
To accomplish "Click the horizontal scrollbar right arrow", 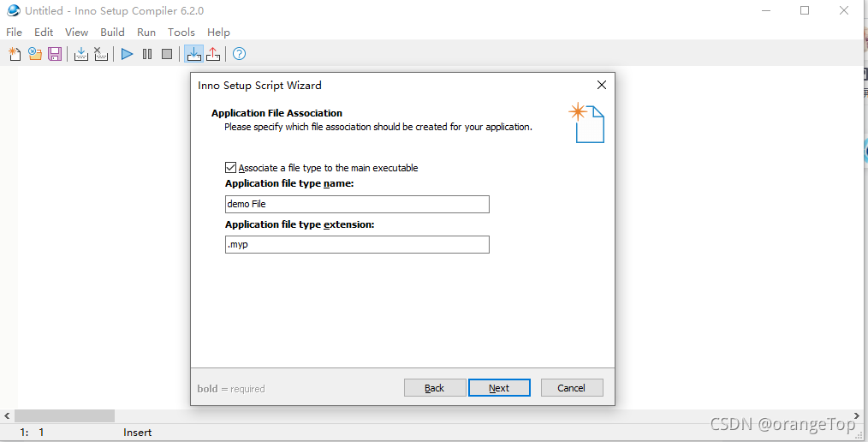I will pyautogui.click(x=857, y=415).
